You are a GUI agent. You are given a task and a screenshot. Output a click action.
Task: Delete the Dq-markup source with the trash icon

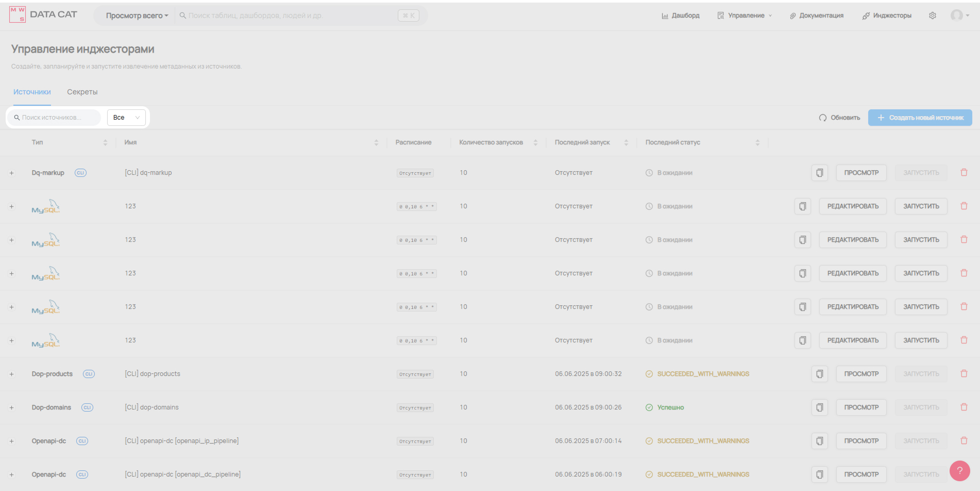(964, 172)
